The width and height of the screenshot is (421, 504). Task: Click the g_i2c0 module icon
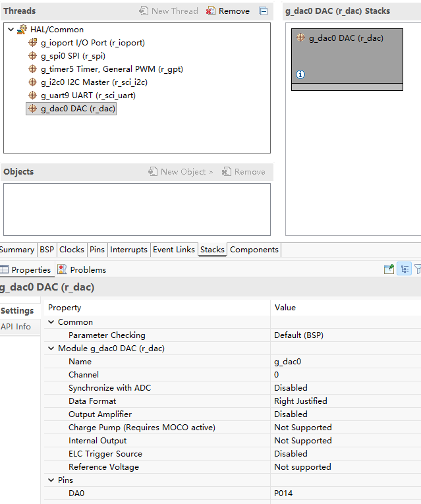[32, 82]
